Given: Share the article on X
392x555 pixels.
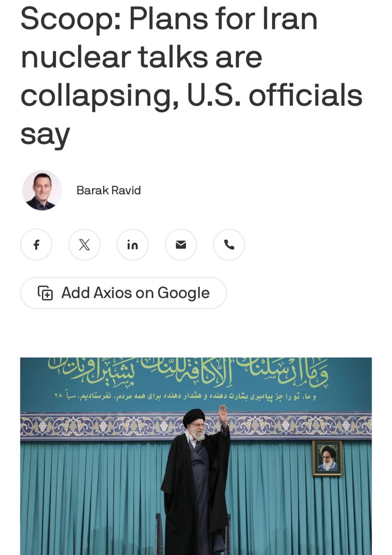Looking at the screenshot, I should (84, 245).
